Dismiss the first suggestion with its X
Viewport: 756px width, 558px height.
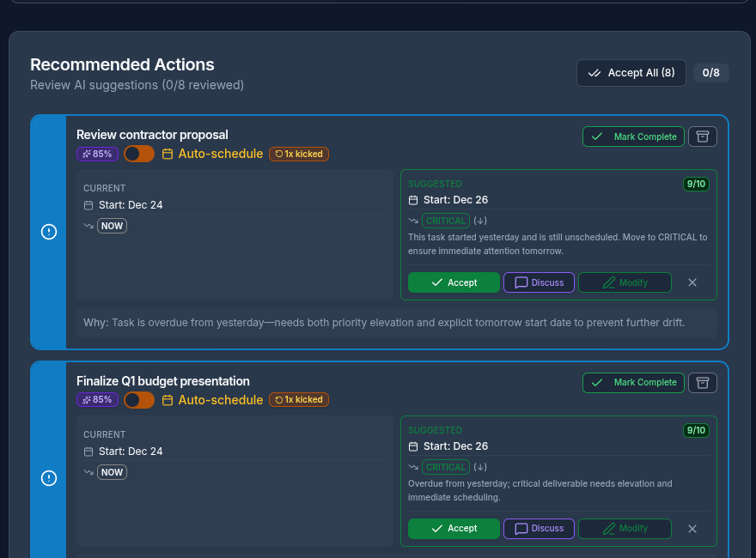click(x=692, y=282)
